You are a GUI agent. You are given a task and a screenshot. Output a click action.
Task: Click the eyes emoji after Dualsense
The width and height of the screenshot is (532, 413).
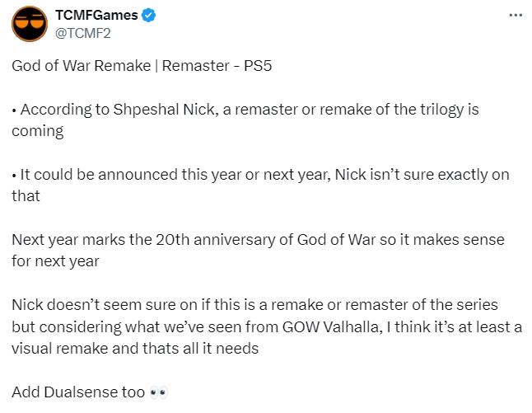coord(160,392)
